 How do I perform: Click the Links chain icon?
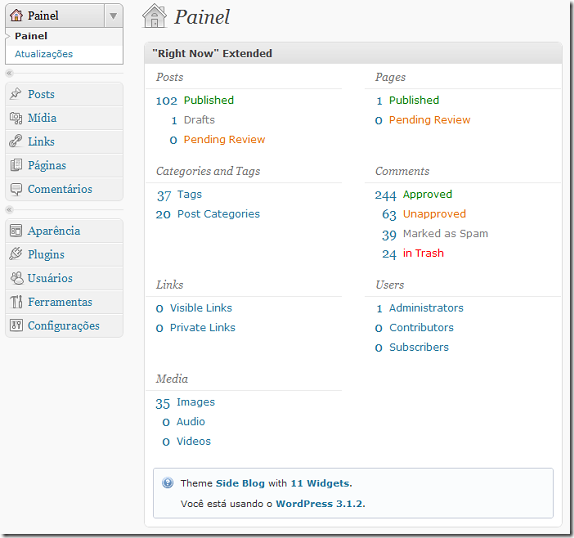pyautogui.click(x=16, y=141)
